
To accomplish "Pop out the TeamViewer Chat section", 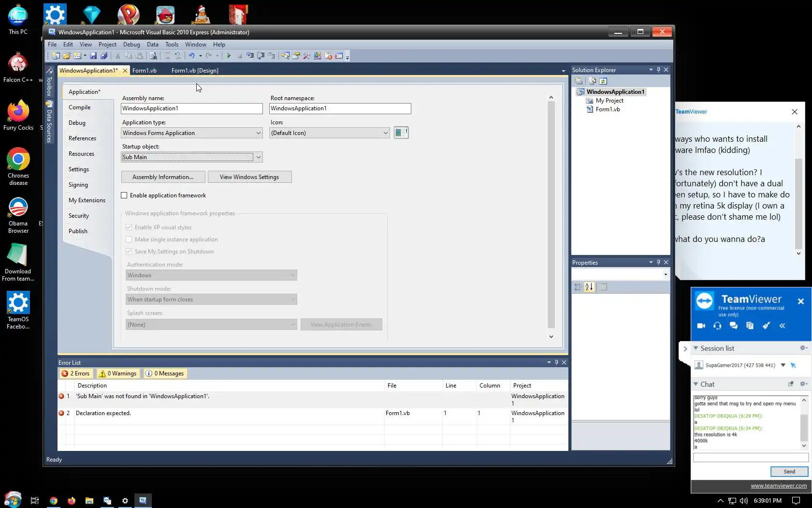I will click(791, 384).
